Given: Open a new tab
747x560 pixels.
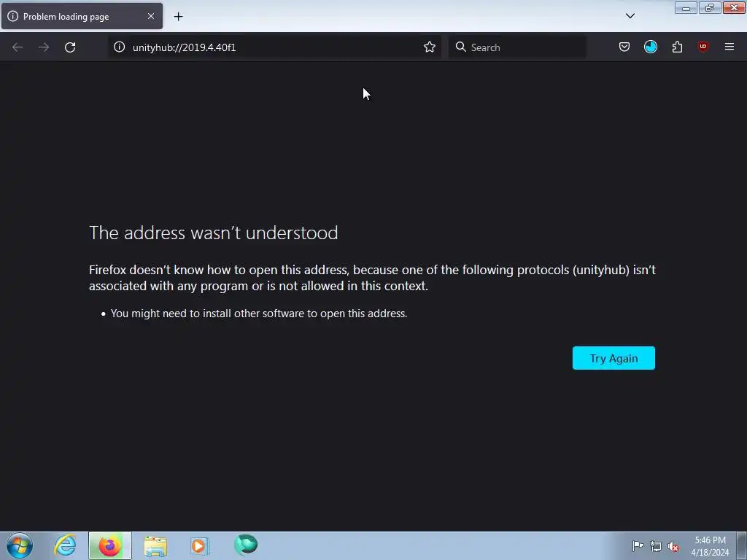Looking at the screenshot, I should click(x=178, y=17).
